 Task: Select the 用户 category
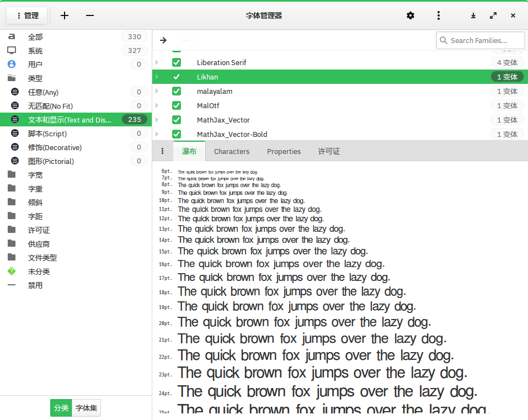[x=76, y=65]
